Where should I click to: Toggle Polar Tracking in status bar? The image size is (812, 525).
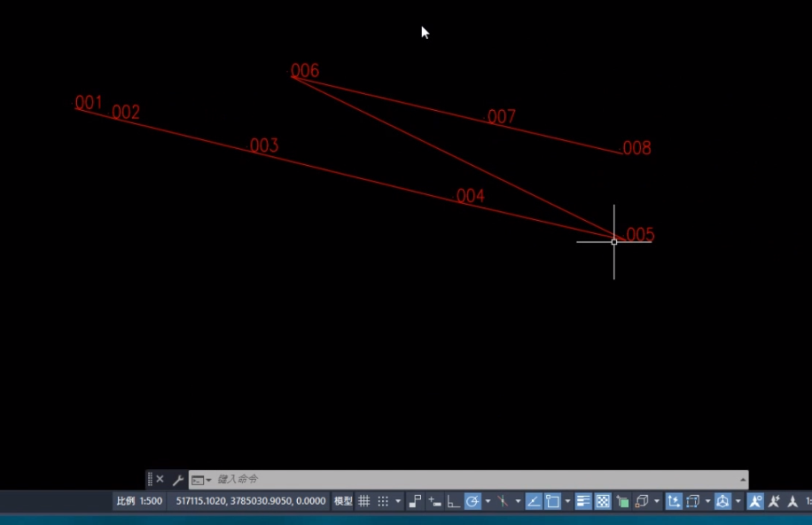473,501
